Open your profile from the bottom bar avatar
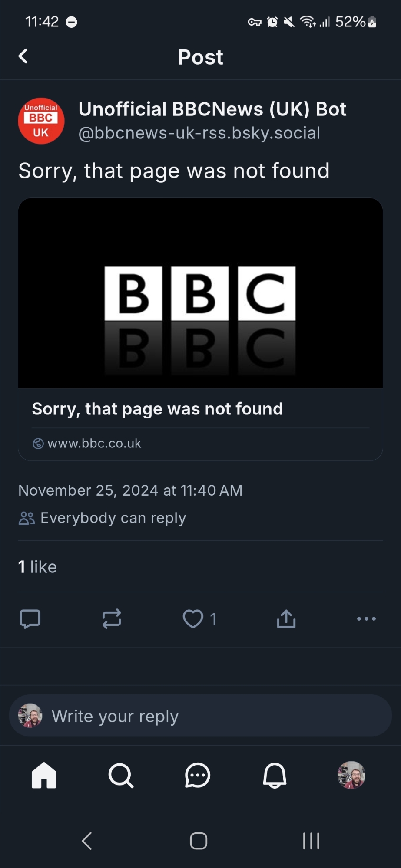Image resolution: width=401 pixels, height=868 pixels. 351,775
